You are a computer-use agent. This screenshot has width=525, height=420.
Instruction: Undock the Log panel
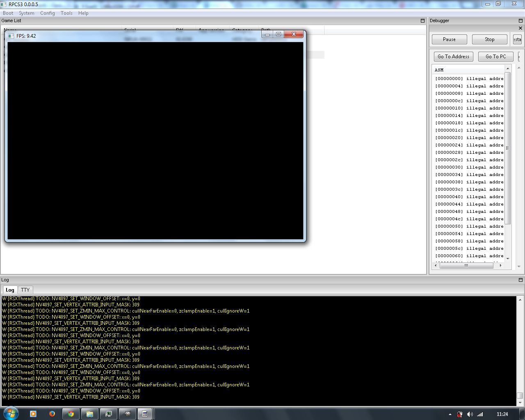pyautogui.click(x=520, y=280)
